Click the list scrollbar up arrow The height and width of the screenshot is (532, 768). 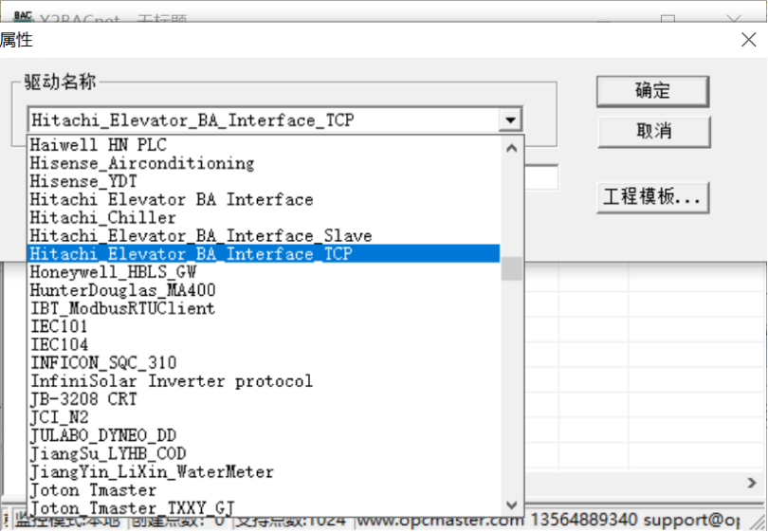511,147
